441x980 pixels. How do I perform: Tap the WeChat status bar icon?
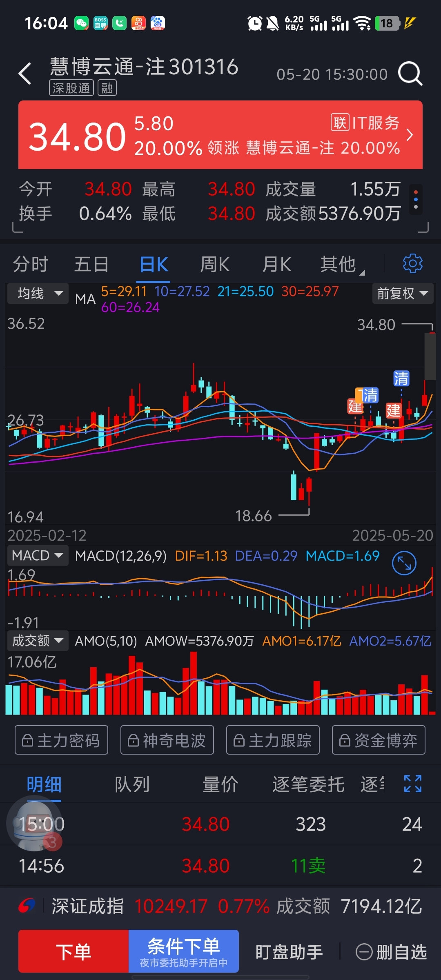coord(81,23)
